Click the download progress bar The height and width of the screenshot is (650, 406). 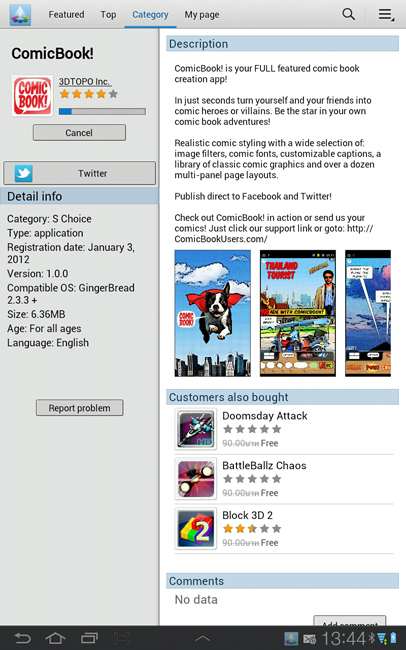(x=102, y=111)
